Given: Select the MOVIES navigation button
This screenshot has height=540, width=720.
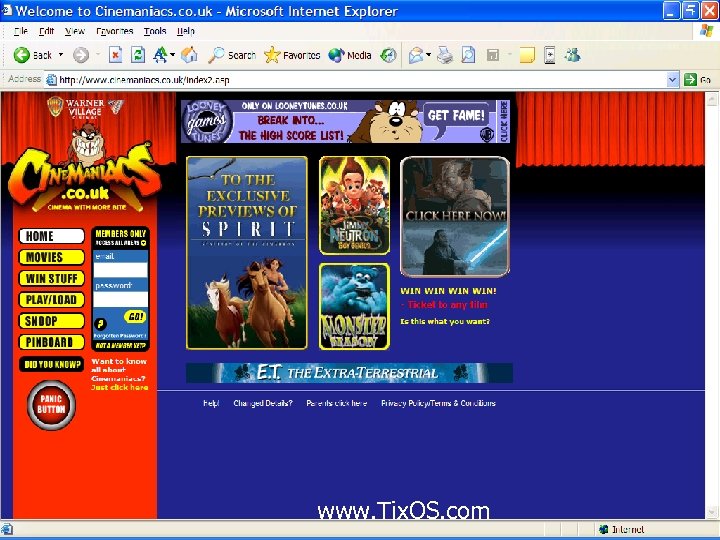Looking at the screenshot, I should [51, 257].
